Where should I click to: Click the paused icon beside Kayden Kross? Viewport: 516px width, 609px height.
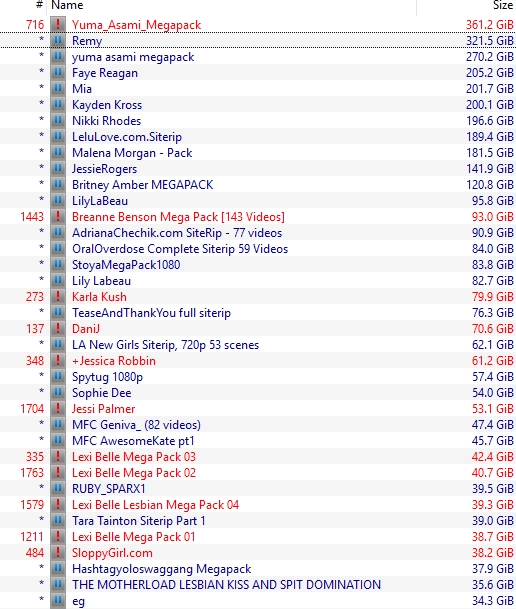click(x=58, y=105)
